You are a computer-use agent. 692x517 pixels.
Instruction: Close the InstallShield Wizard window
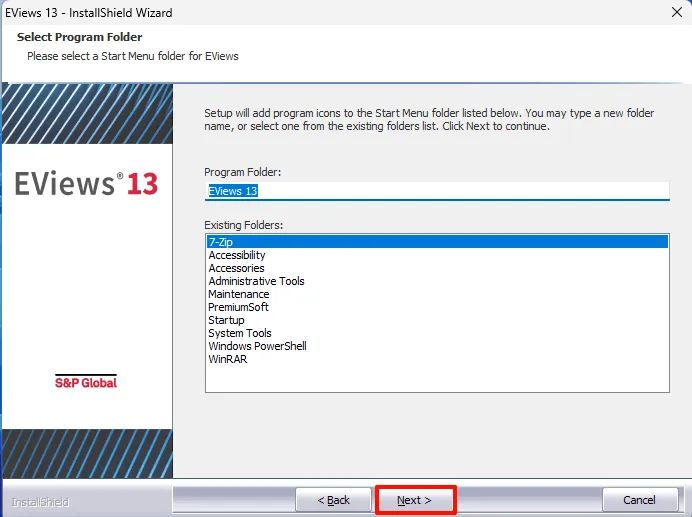click(x=677, y=12)
